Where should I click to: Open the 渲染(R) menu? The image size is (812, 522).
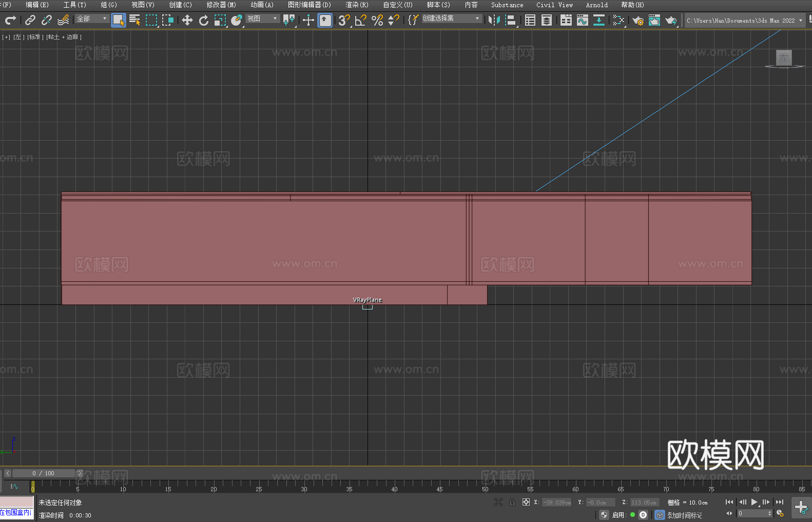tap(357, 5)
